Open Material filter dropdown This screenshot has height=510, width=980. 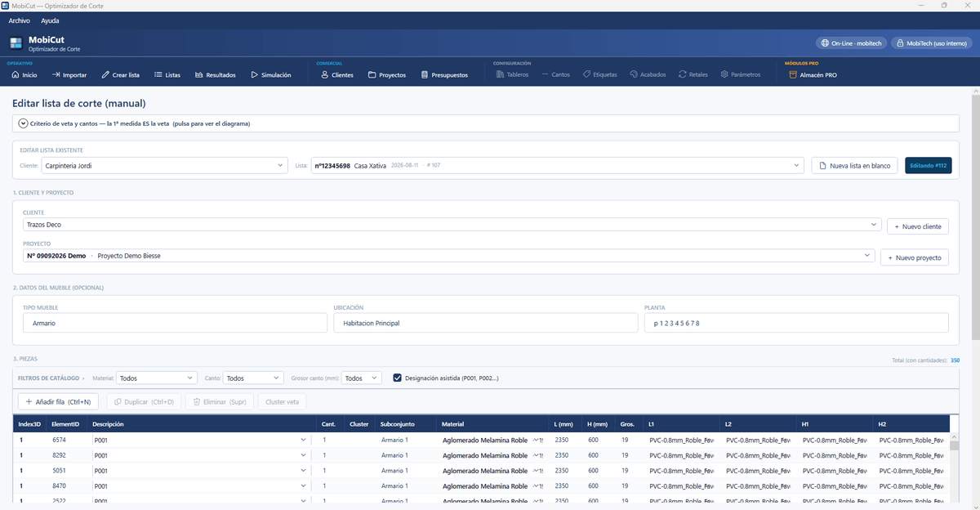(157, 378)
